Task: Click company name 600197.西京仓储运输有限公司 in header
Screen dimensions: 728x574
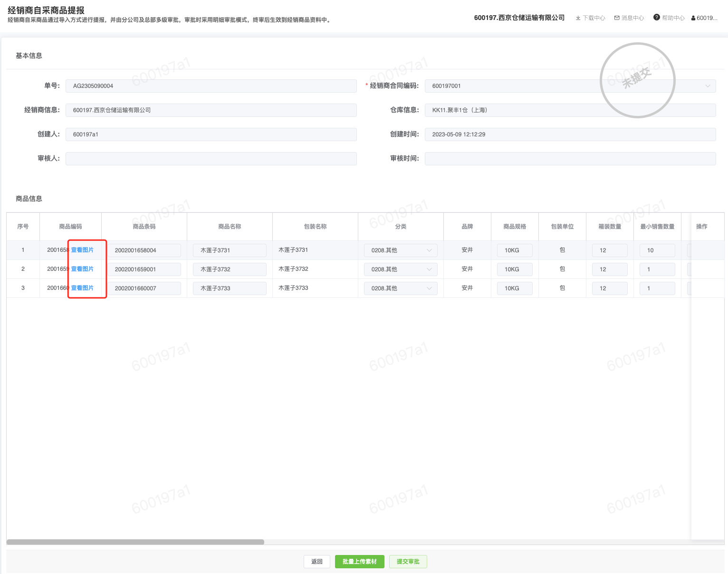Action: point(519,18)
